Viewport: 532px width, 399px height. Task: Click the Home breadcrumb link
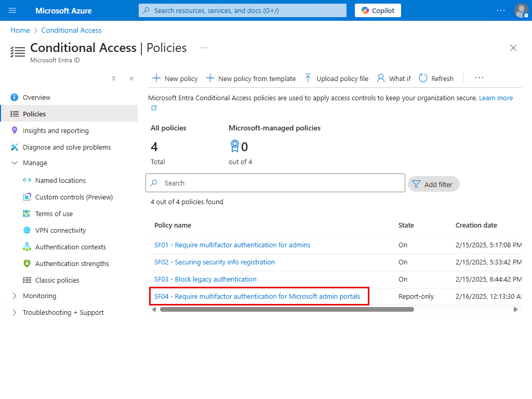tap(20, 30)
